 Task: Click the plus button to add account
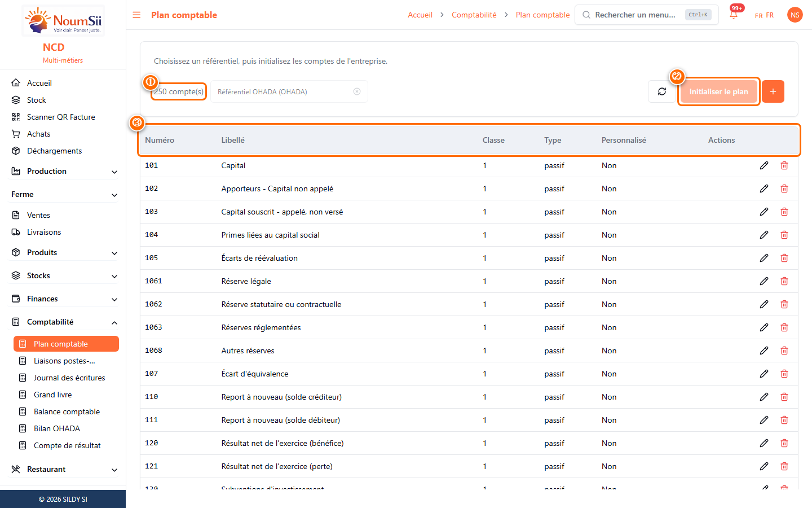pyautogui.click(x=773, y=91)
